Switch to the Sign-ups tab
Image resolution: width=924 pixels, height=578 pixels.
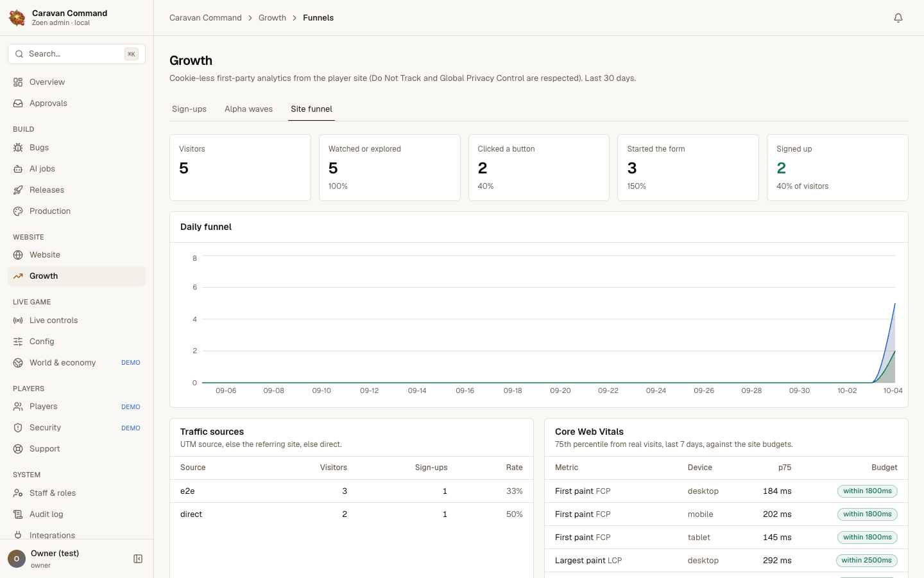pos(189,109)
